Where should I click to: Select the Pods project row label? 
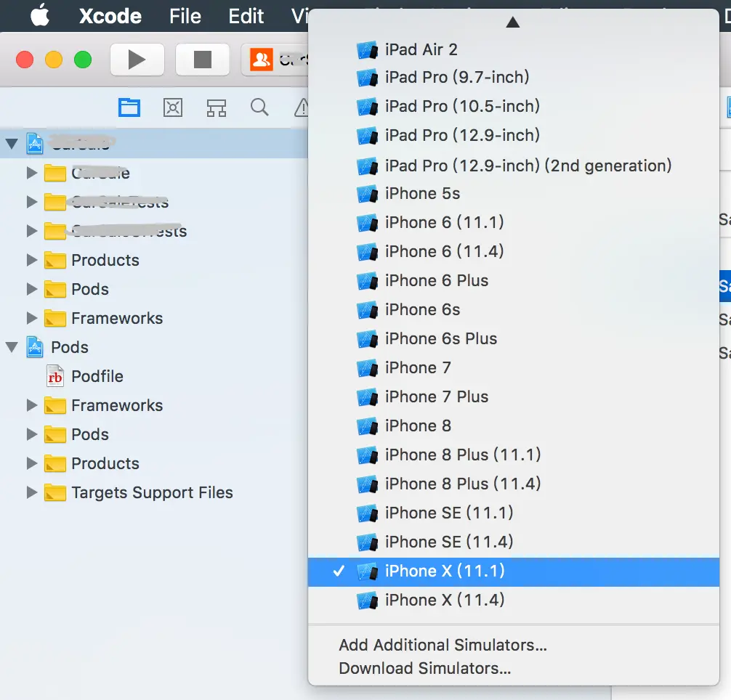coord(70,347)
